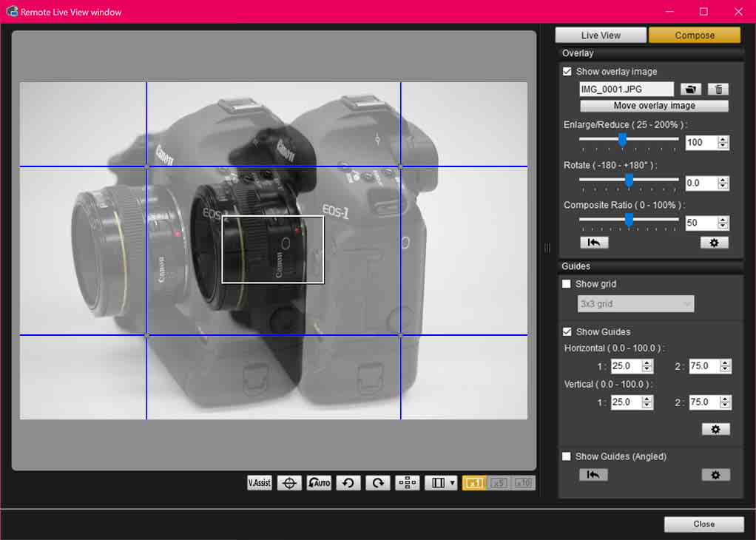The image size is (756, 540).
Task: Click the AF point display icon
Action: (x=408, y=482)
